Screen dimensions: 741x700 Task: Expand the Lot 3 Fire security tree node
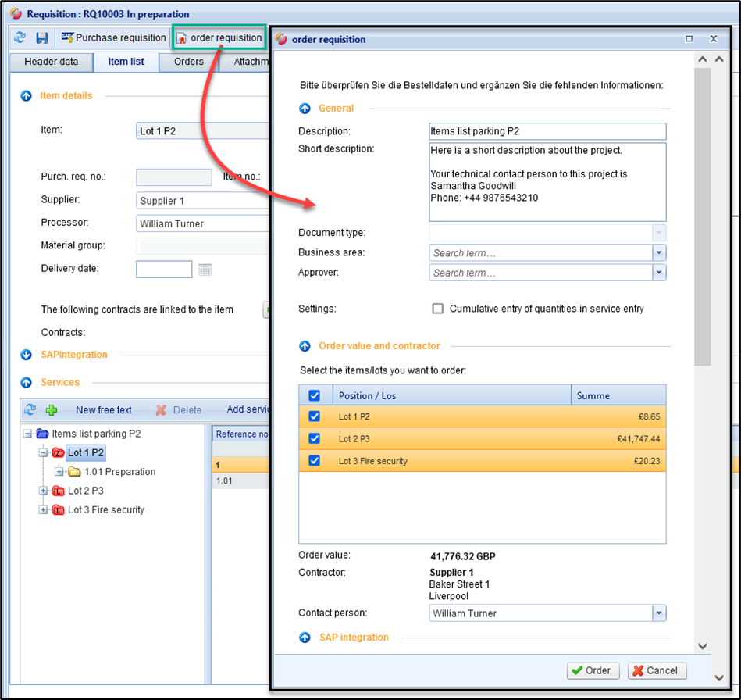click(44, 510)
